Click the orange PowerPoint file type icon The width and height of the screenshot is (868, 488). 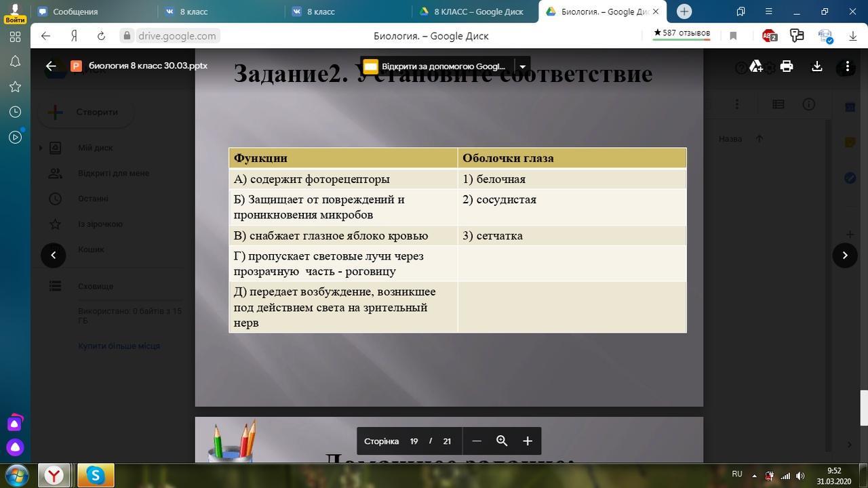pyautogui.click(x=76, y=66)
